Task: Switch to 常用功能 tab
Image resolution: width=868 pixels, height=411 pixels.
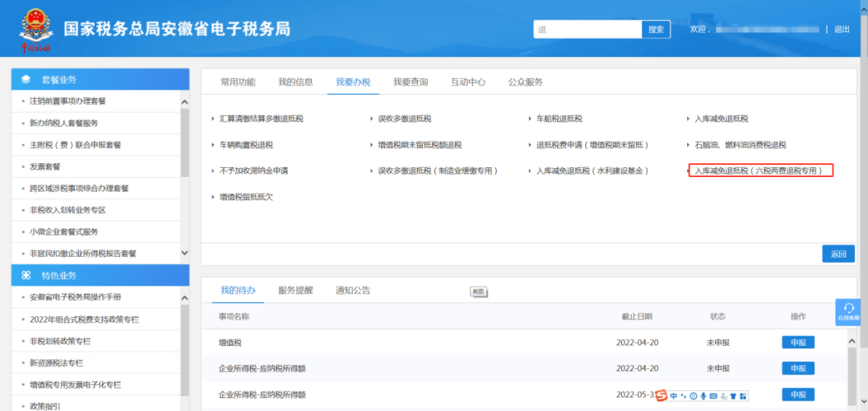Action: [x=238, y=82]
